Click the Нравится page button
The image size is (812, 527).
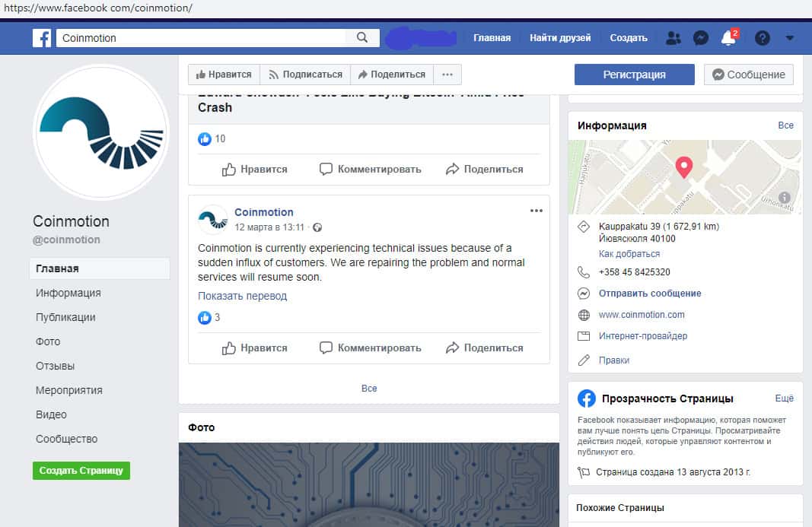[x=224, y=75]
